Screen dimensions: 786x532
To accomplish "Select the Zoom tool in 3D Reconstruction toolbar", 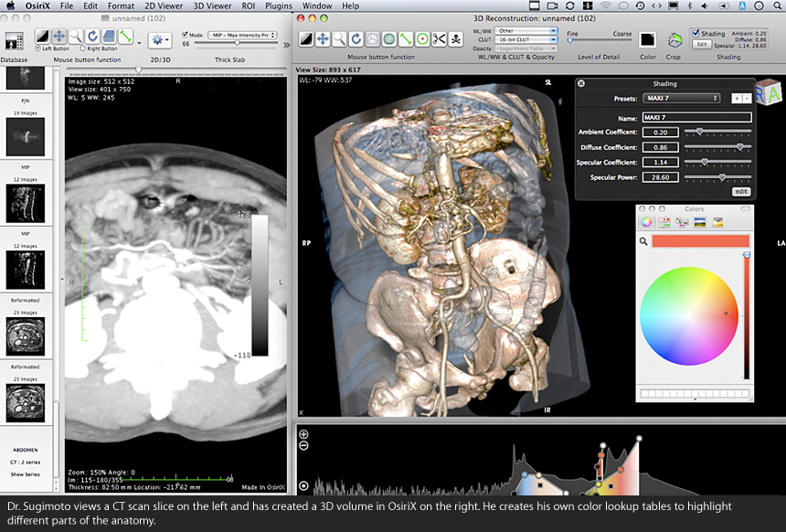I will pyautogui.click(x=339, y=39).
